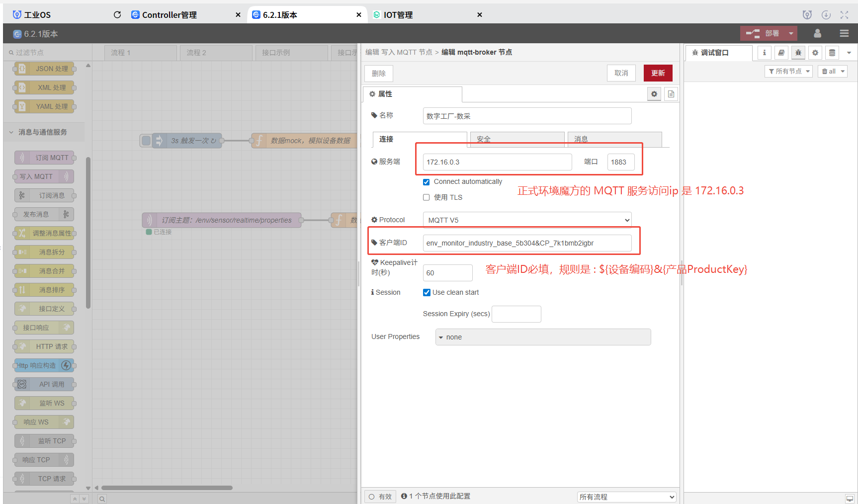Enable the 使用 TLS checkbox
This screenshot has width=858, height=504.
(x=427, y=197)
